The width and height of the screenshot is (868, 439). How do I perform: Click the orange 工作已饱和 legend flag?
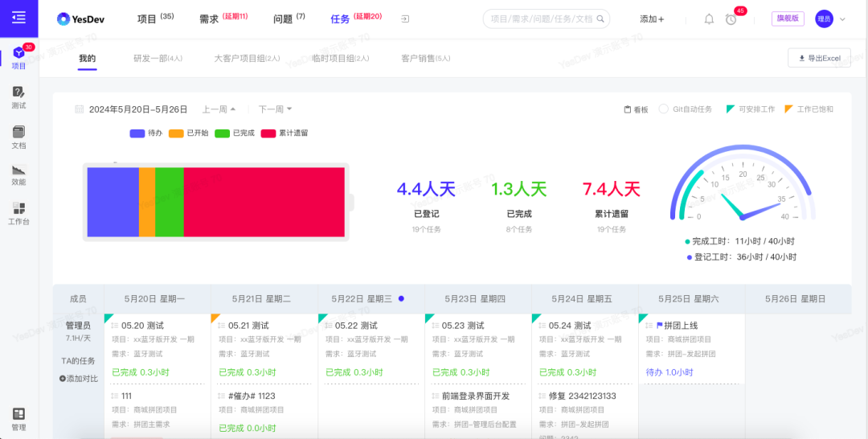788,109
